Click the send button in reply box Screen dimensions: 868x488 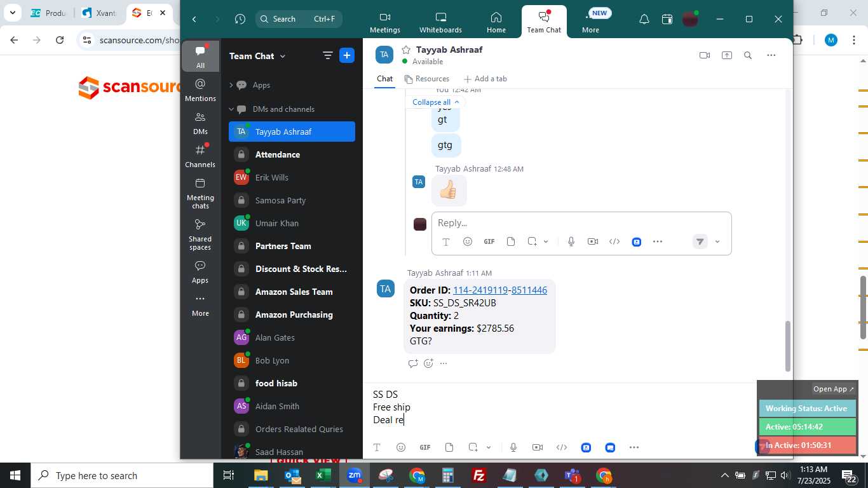pos(700,241)
